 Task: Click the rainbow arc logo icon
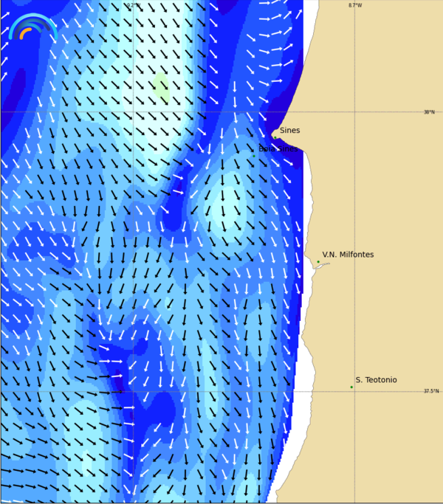(32, 27)
